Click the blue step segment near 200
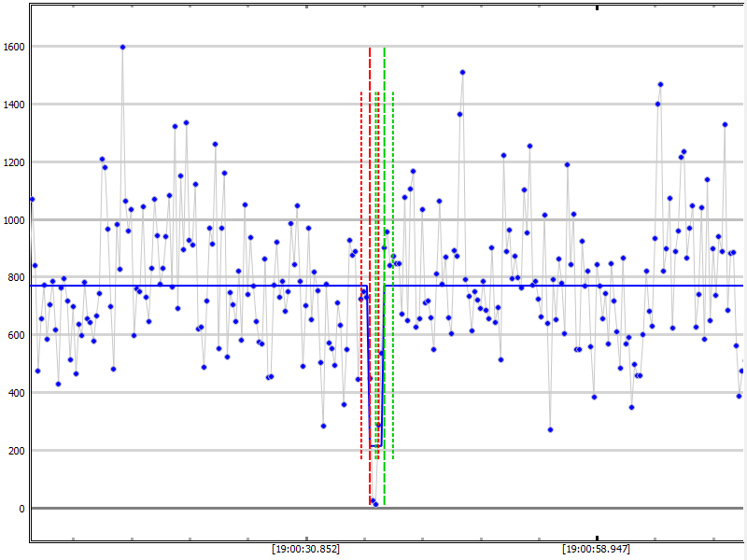This screenshot has height=560, width=747. [x=376, y=446]
